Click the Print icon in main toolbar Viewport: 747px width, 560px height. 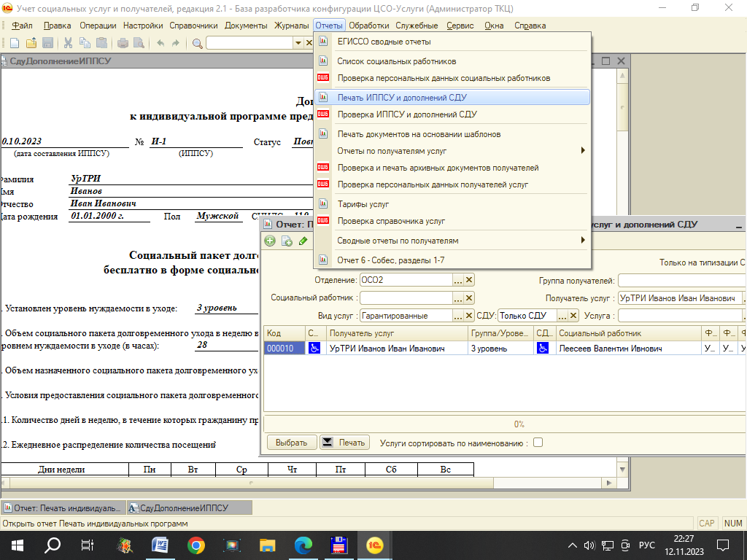click(x=123, y=44)
